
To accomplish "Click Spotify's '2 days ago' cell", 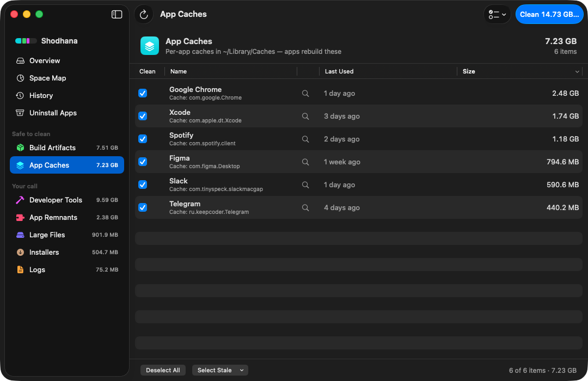I will [341, 139].
